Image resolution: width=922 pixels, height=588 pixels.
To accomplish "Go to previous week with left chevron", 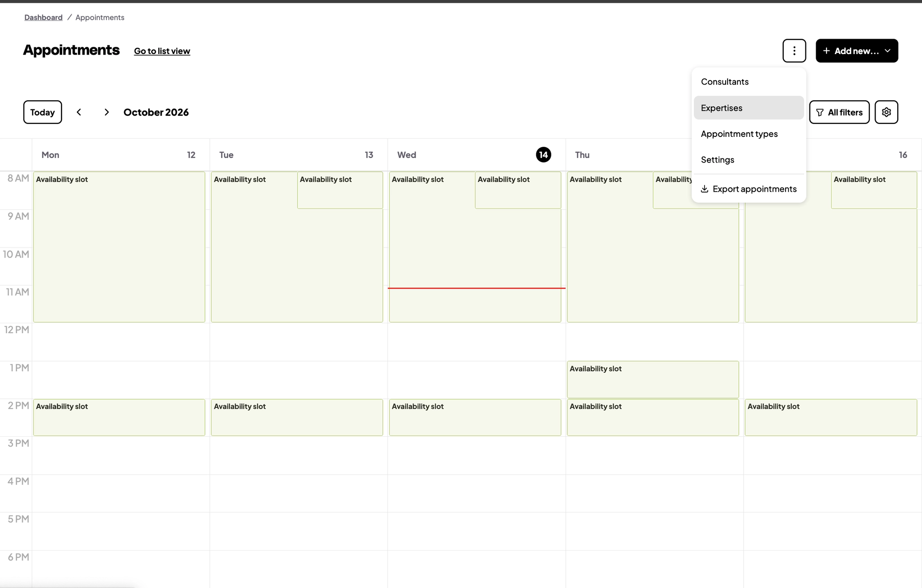I will point(79,112).
